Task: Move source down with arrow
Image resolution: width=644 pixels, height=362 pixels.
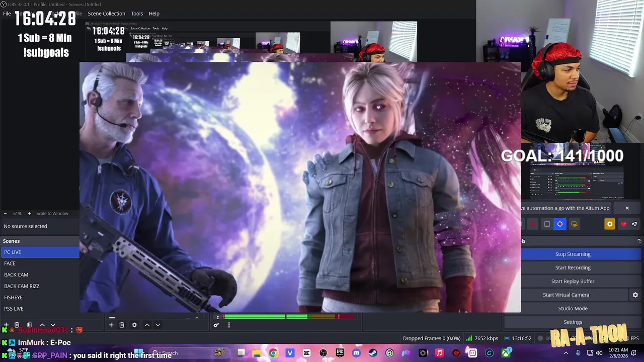Action: [157, 325]
